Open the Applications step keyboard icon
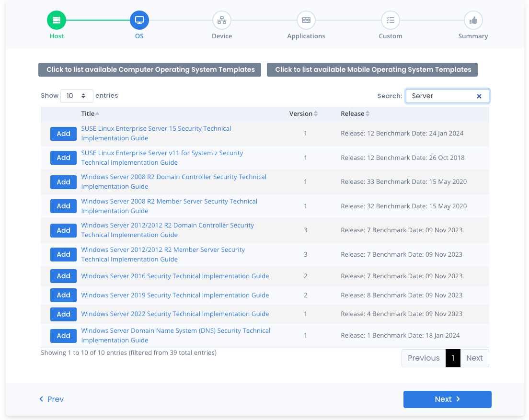The image size is (529, 420). pyautogui.click(x=306, y=20)
